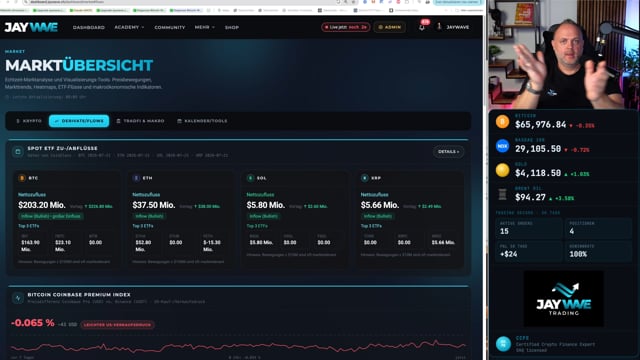Click the Brent Oil barrel icon
This screenshot has height=360, width=640.
coord(502,194)
